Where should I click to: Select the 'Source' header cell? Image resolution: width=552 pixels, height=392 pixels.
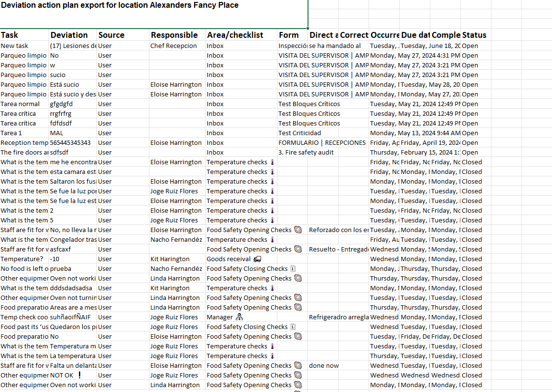(x=123, y=35)
